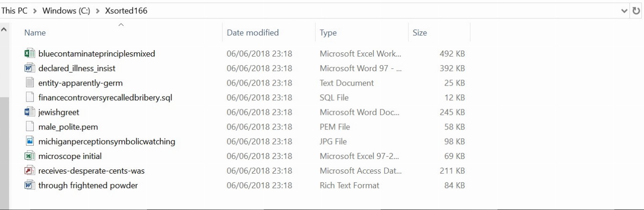Image resolution: width=644 pixels, height=210 pixels.
Task: Click the blank file icon for financecontroversyrecalledbribery.sql
Action: 30,97
